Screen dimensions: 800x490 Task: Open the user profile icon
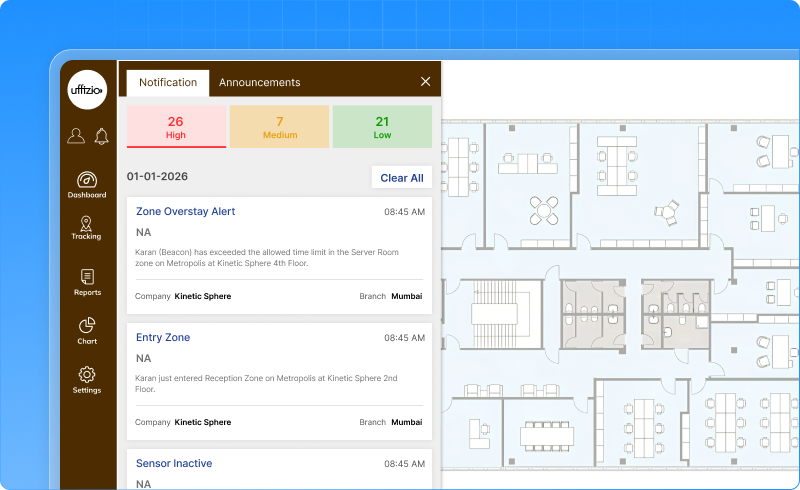[x=76, y=136]
